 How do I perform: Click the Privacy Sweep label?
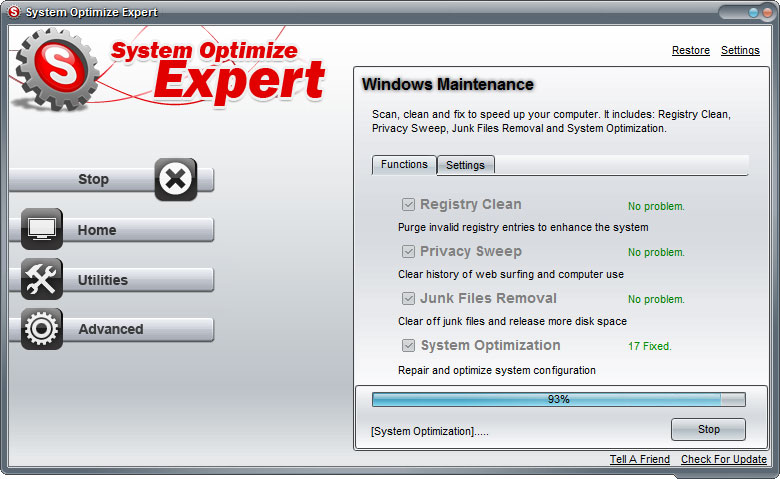tap(471, 252)
